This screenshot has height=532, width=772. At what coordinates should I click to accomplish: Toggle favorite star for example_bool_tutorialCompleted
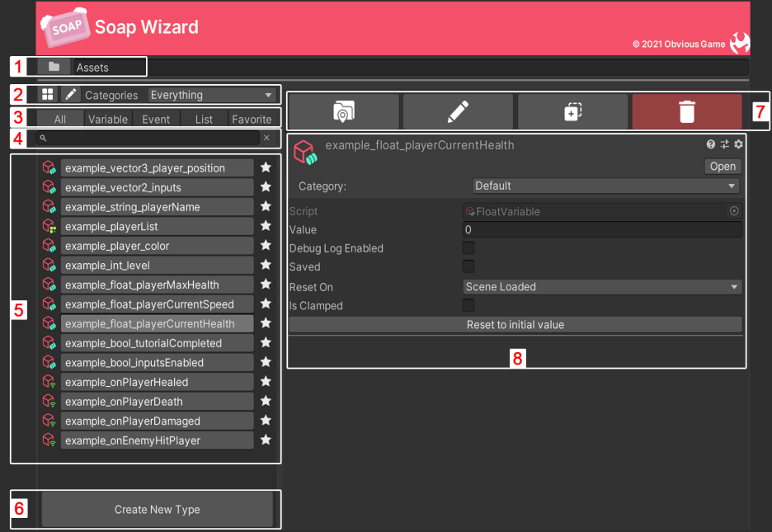pos(266,342)
